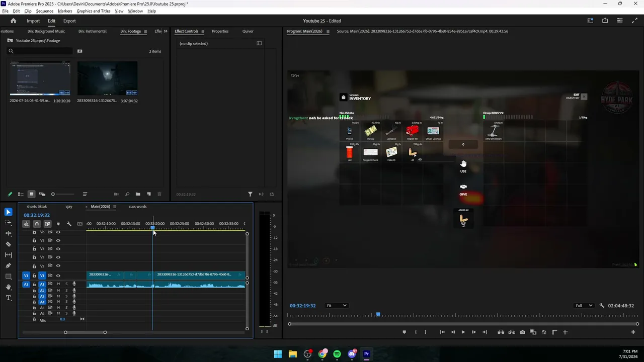Select the Pen tool in toolbar

coord(9,265)
